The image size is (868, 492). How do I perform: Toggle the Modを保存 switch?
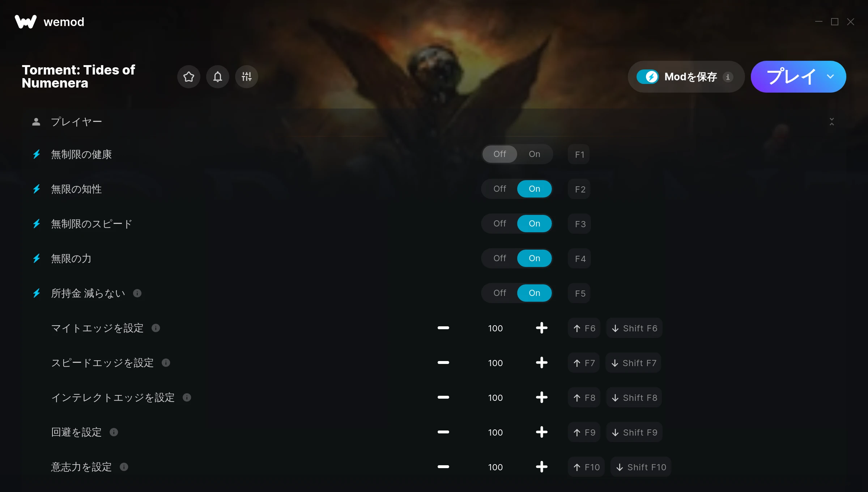(x=647, y=77)
